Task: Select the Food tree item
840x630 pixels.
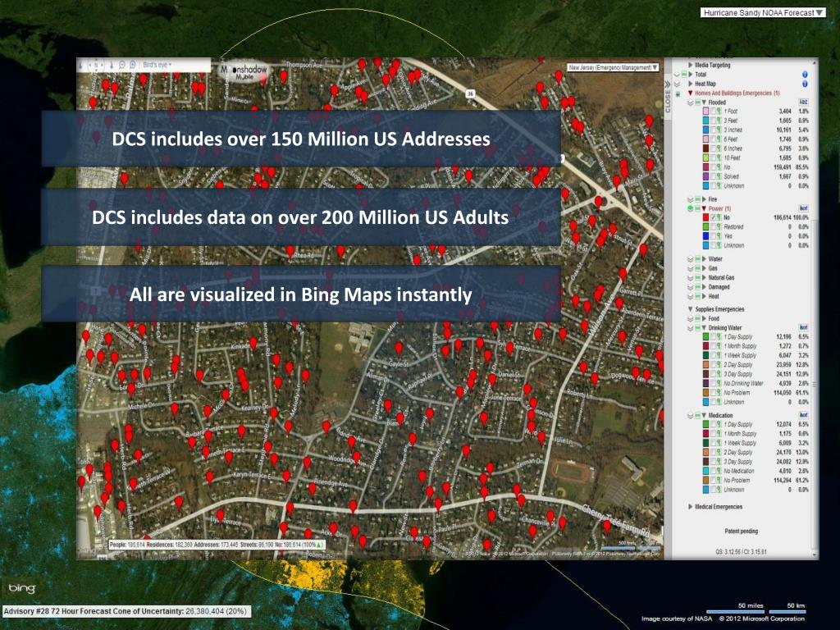Action: click(x=714, y=318)
